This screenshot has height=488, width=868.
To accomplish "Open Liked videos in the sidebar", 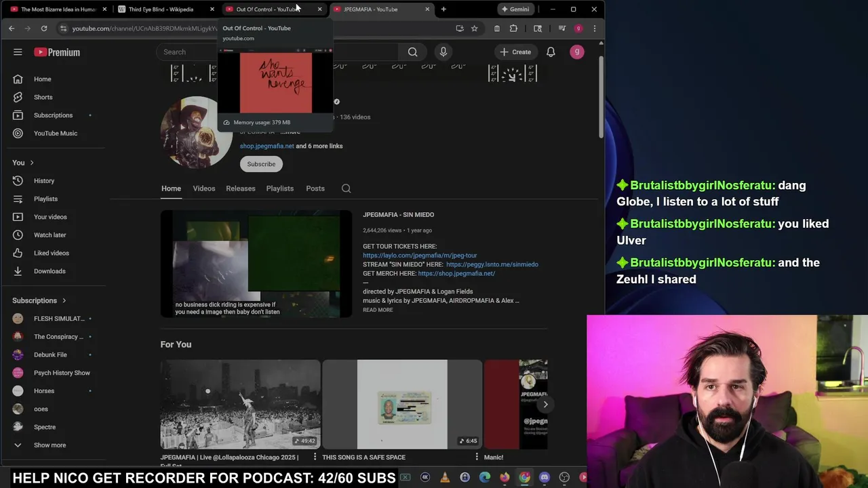I will [x=53, y=253].
